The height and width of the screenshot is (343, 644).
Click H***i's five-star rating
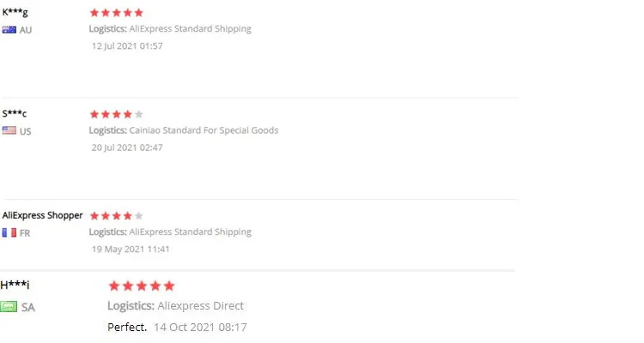coord(141,286)
